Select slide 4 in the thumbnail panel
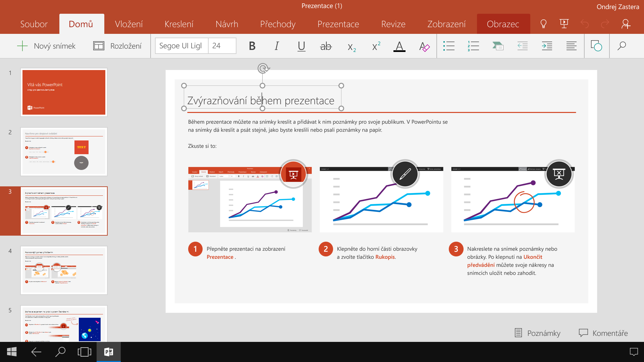The image size is (644, 362). pyautogui.click(x=64, y=270)
